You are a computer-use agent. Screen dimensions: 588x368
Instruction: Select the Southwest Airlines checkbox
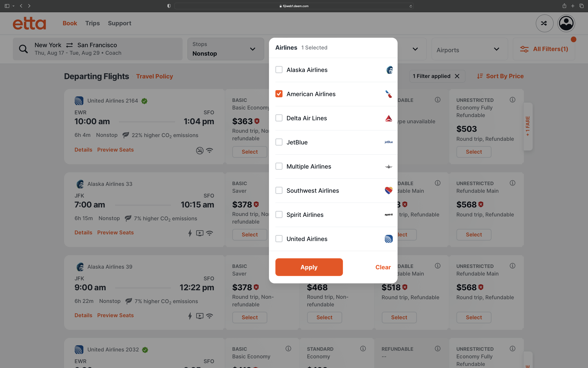tap(279, 190)
